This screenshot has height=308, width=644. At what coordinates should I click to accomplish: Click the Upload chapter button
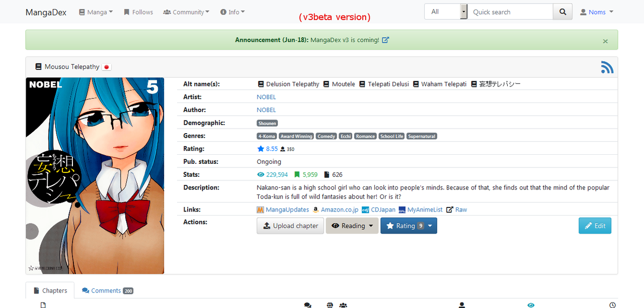tap(290, 226)
